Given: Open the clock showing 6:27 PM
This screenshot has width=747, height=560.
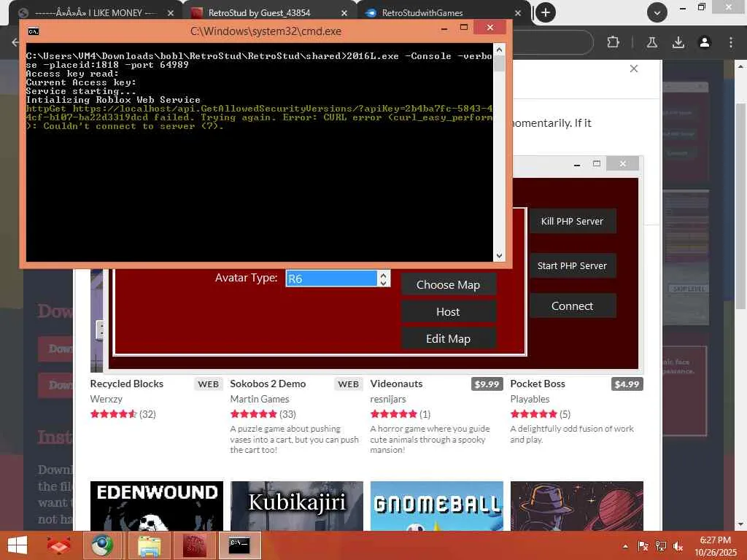Looking at the screenshot, I should point(716,546).
